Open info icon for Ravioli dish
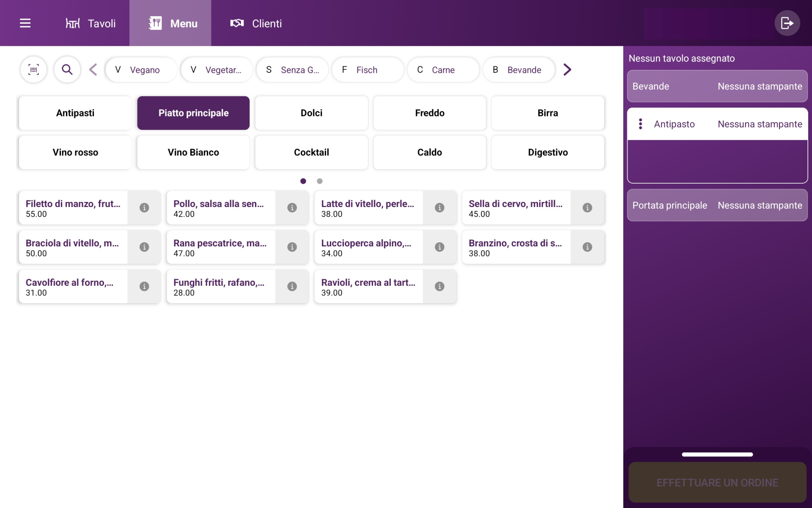 pyautogui.click(x=439, y=286)
